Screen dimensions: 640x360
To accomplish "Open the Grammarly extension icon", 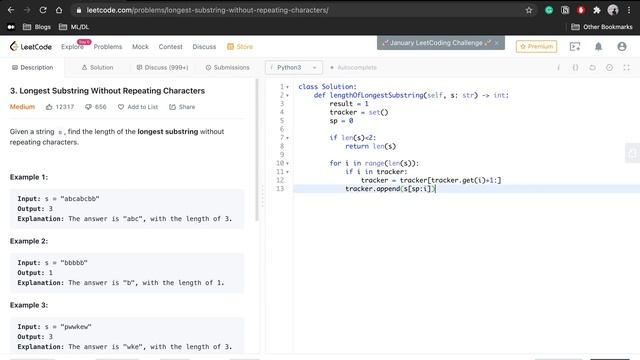I will pyautogui.click(x=549, y=10).
